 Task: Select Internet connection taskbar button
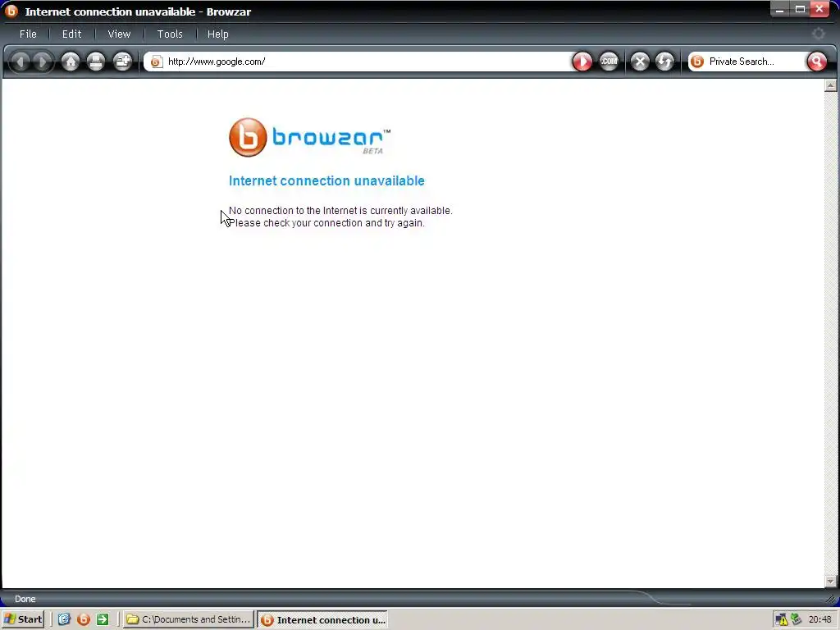tap(322, 620)
